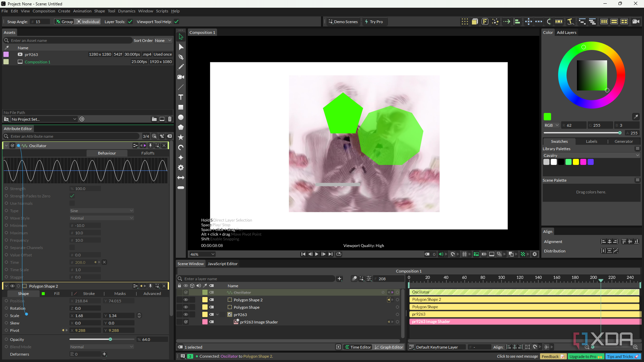Open the Sort Order dropdown
644x362 pixels.
163,40
